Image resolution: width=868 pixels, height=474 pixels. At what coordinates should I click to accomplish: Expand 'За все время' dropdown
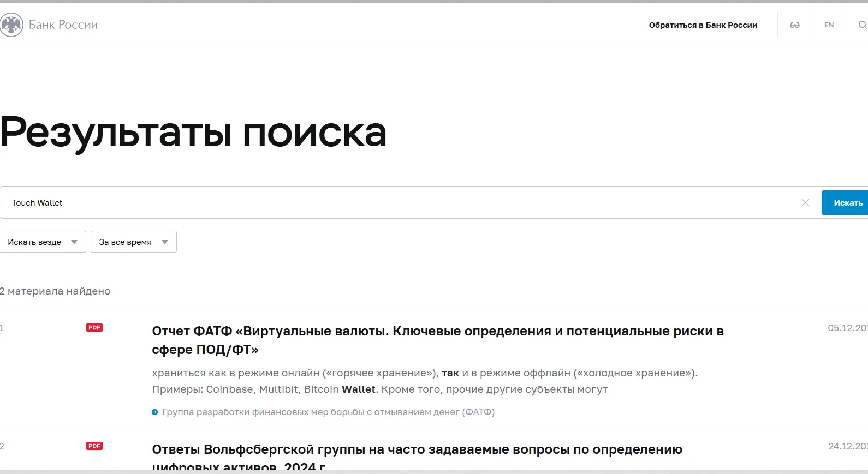pyautogui.click(x=134, y=242)
